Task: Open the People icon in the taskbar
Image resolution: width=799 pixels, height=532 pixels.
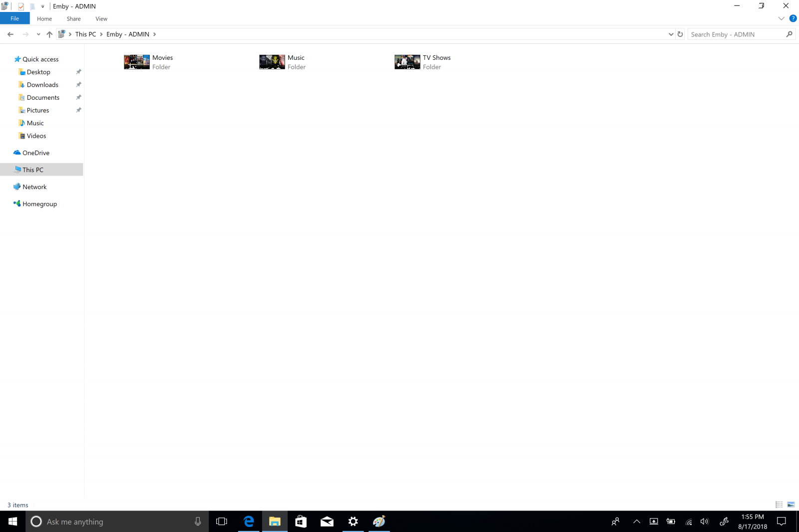Action: tap(616, 522)
